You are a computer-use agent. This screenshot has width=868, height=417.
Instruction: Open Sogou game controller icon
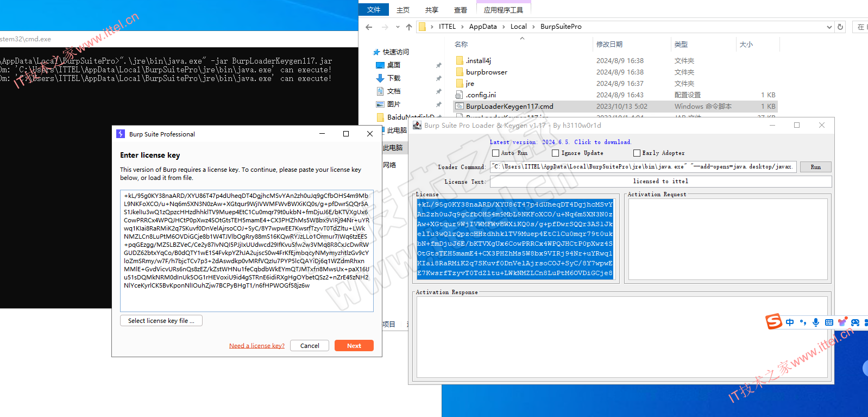tap(855, 322)
